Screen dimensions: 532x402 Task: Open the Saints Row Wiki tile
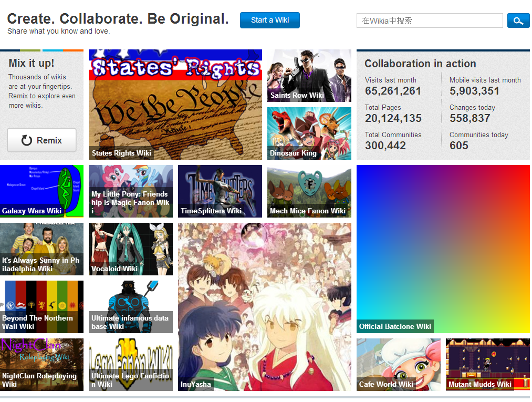pos(309,76)
